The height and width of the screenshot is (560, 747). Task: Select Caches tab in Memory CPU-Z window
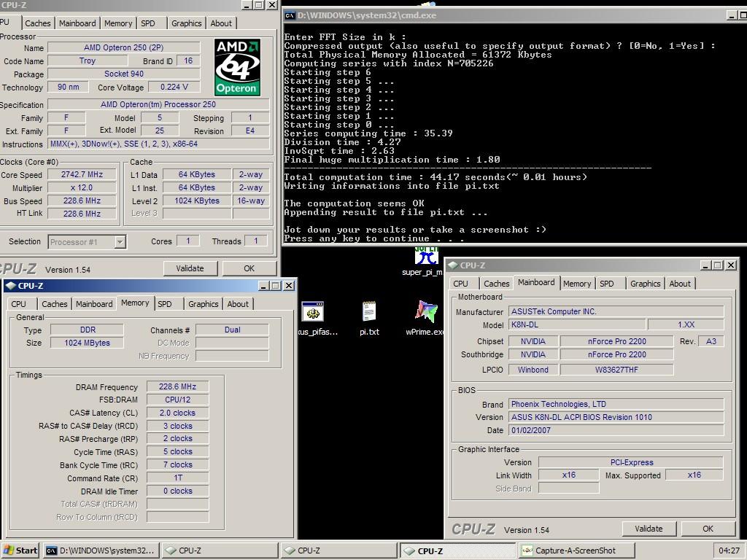(54, 304)
